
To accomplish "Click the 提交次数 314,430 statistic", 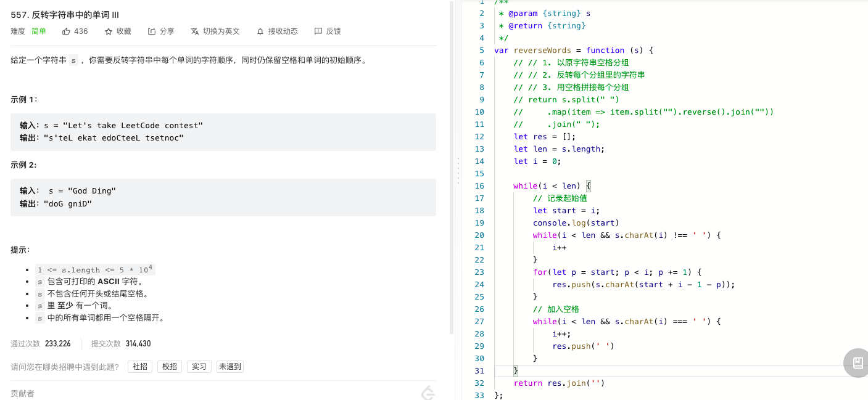I will [x=121, y=344].
